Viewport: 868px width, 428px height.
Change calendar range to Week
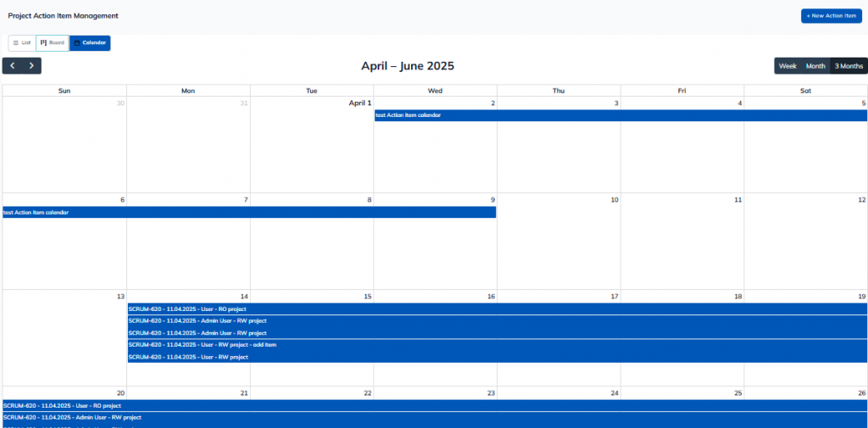coord(787,66)
